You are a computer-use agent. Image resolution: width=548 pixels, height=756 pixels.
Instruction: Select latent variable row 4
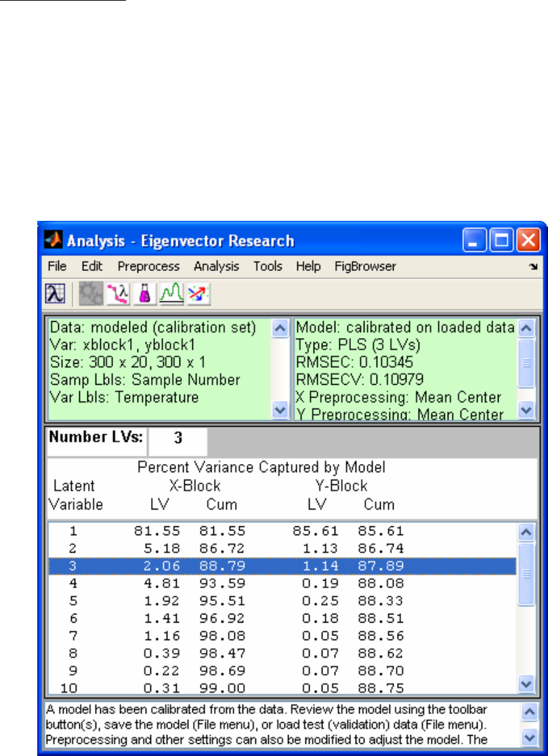282,584
